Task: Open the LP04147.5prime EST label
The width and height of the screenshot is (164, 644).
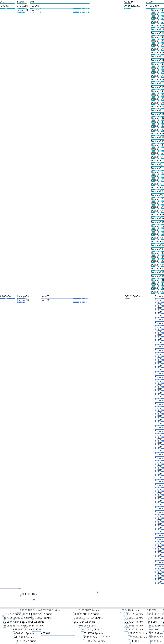Action: [134, 630]
